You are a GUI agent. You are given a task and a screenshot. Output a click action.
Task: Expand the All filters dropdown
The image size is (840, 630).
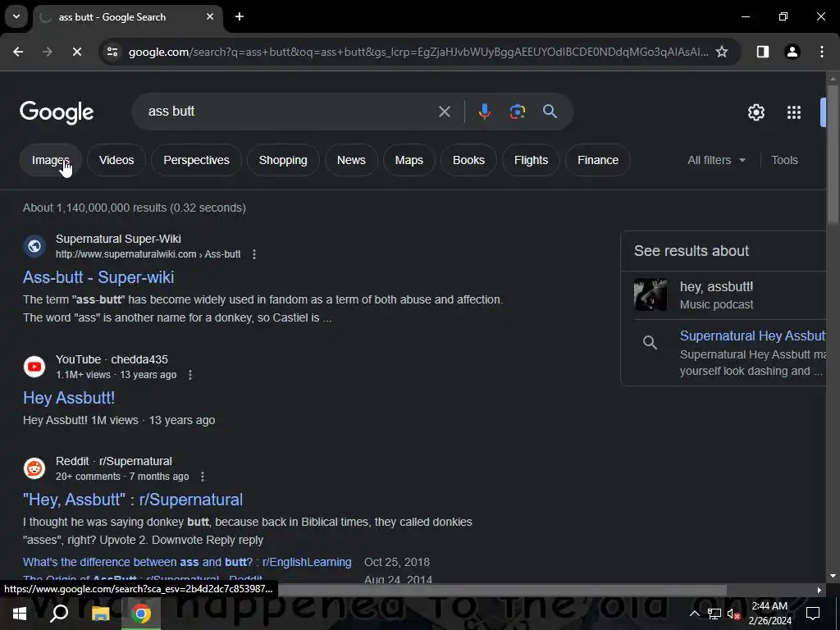click(x=716, y=160)
